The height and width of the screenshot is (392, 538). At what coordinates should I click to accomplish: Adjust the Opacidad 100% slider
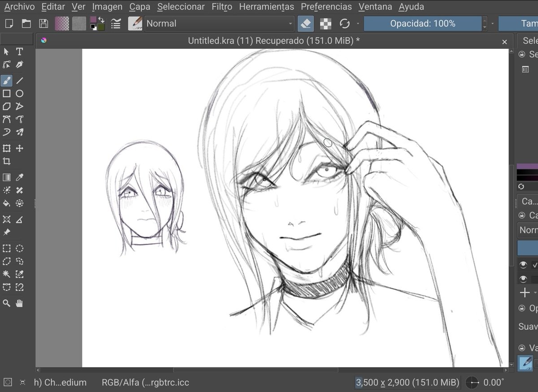[422, 24]
